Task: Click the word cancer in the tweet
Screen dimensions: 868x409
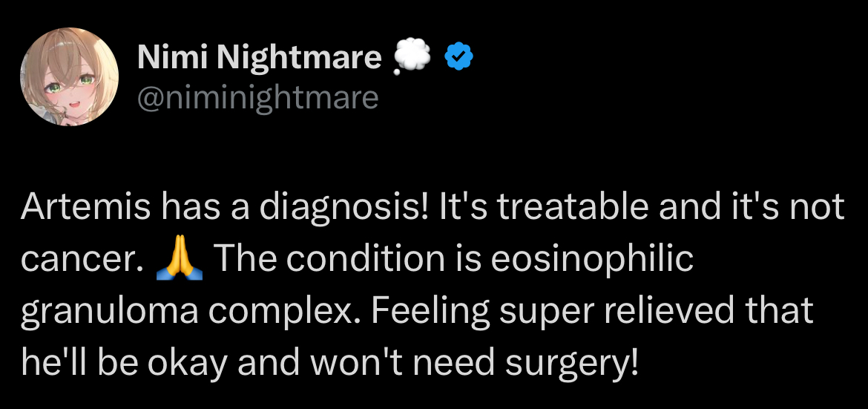Action: pos(78,260)
